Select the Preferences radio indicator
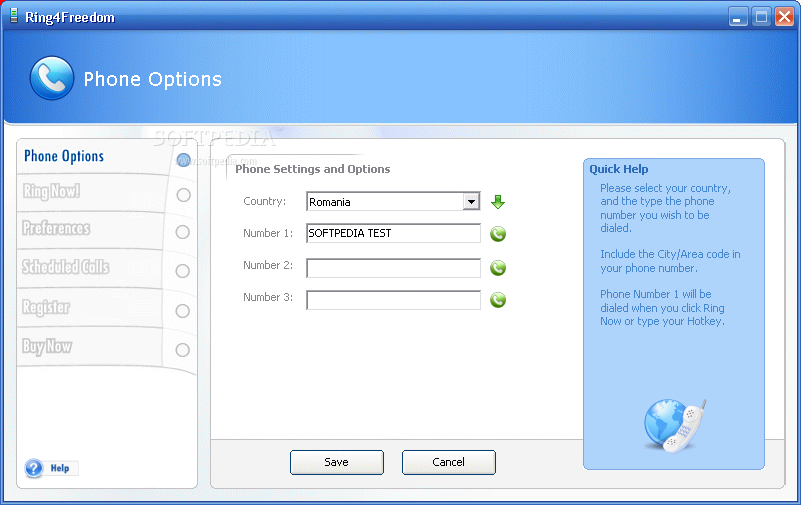The height and width of the screenshot is (505, 801). [x=182, y=232]
